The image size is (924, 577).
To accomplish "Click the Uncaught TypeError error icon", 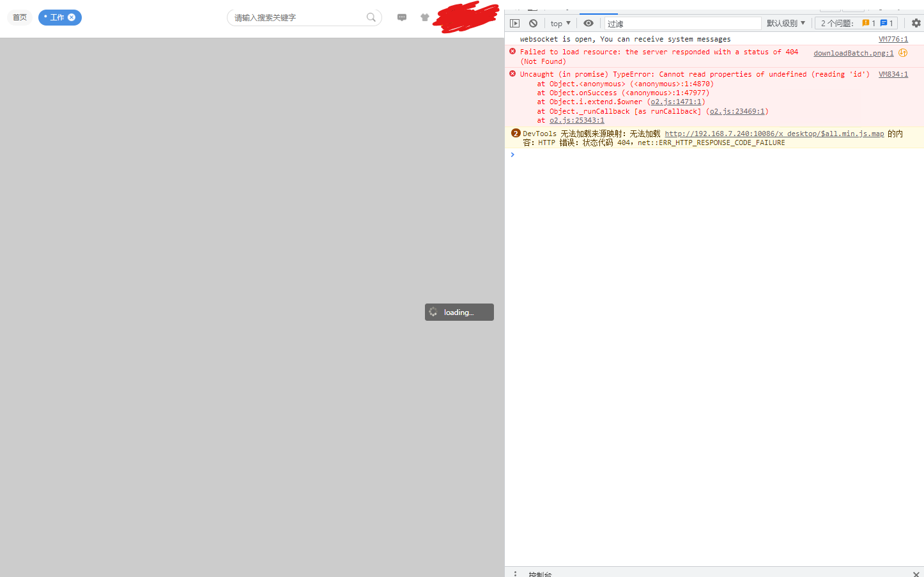I will coord(512,73).
